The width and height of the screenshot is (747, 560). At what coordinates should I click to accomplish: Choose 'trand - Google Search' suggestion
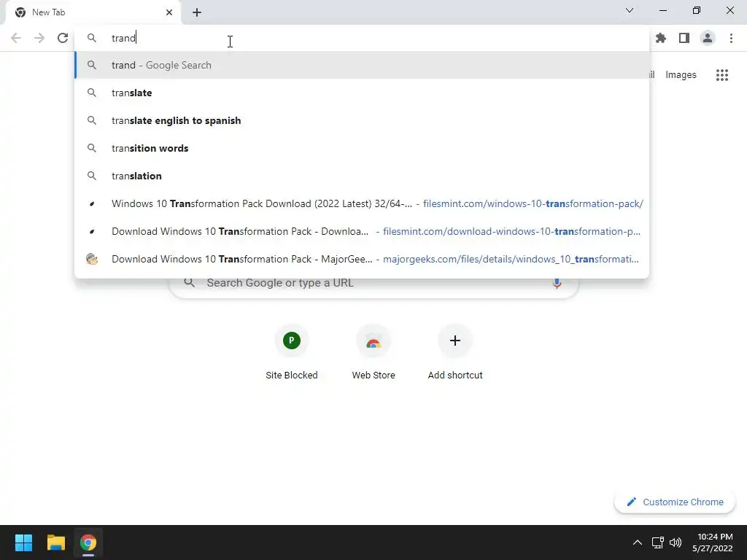(362, 65)
